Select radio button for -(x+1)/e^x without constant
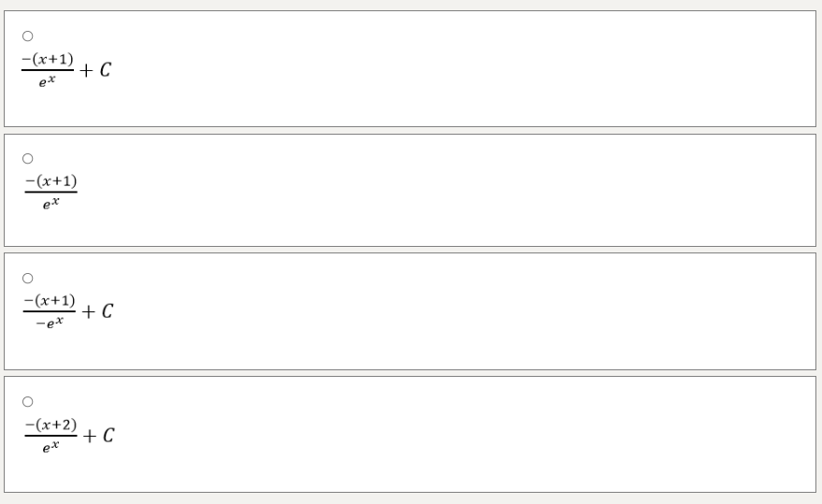This screenshot has width=822, height=504. coord(27,158)
